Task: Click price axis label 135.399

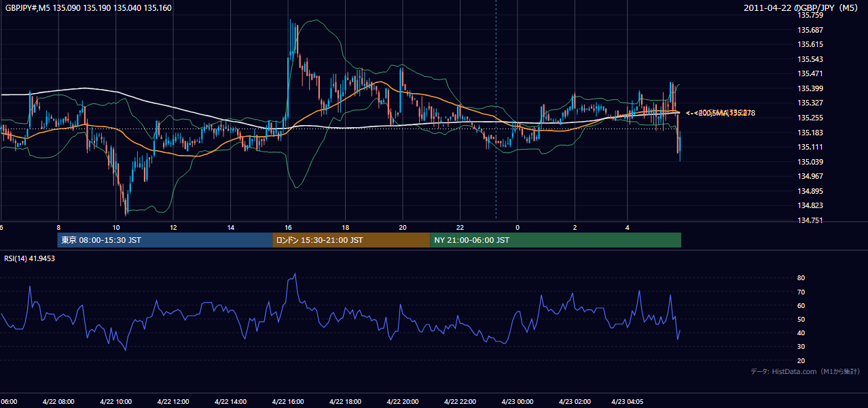Action: 810,88
